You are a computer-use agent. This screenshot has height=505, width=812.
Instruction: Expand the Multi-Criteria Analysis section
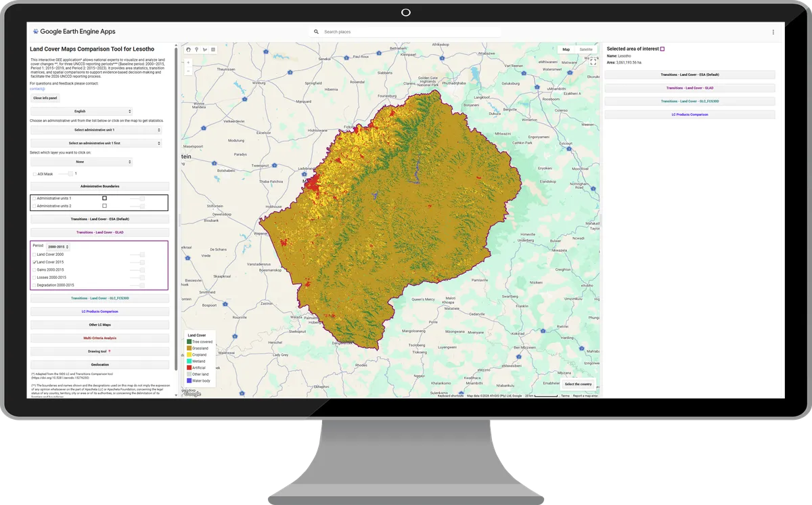[99, 338]
